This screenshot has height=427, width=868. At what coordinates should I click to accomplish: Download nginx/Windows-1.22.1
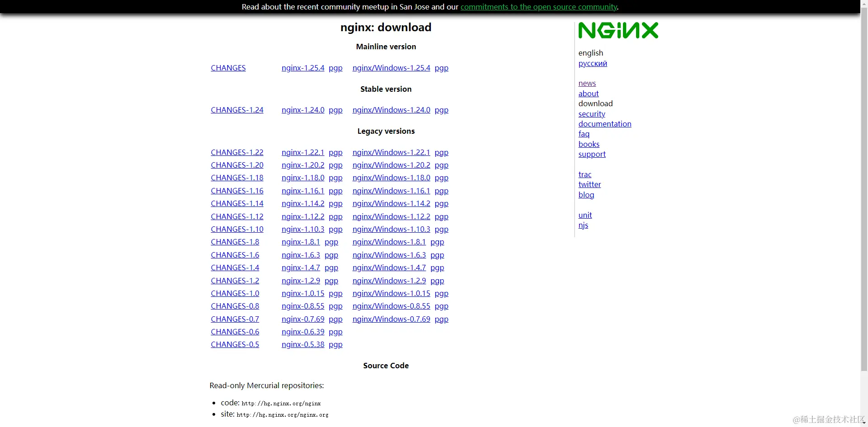coord(392,152)
